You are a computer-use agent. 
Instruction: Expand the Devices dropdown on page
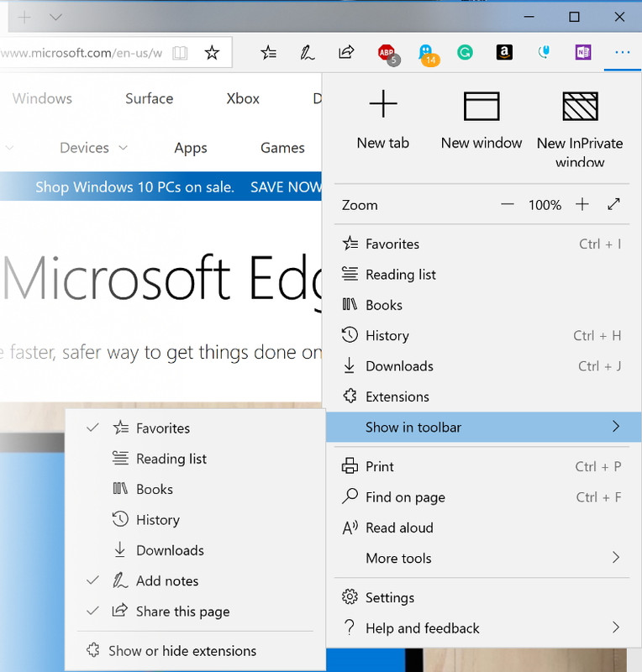(x=93, y=148)
